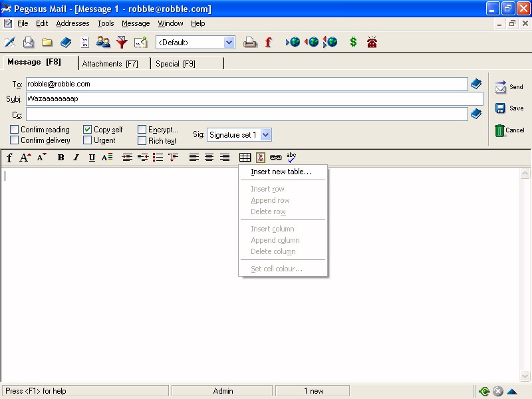Toggle underline formatting
The image size is (532, 399).
[x=92, y=158]
